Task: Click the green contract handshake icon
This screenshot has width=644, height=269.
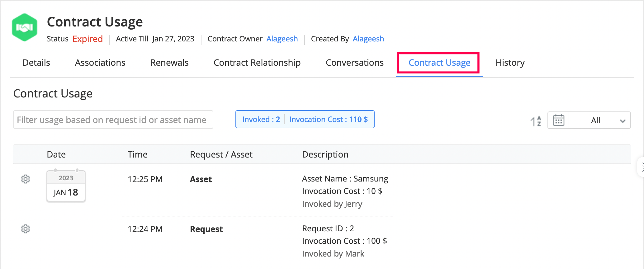Action: tap(25, 27)
